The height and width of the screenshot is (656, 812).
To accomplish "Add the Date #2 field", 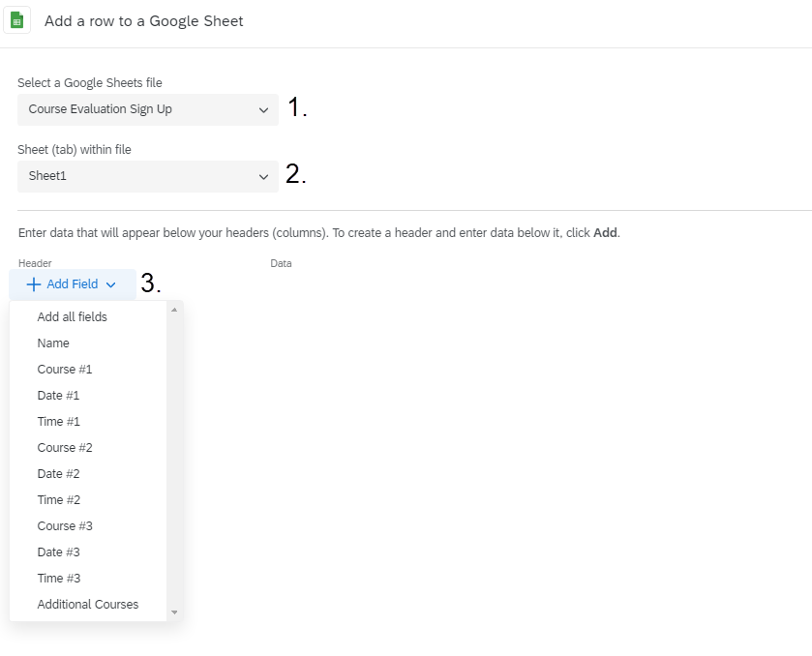I will pos(59,473).
